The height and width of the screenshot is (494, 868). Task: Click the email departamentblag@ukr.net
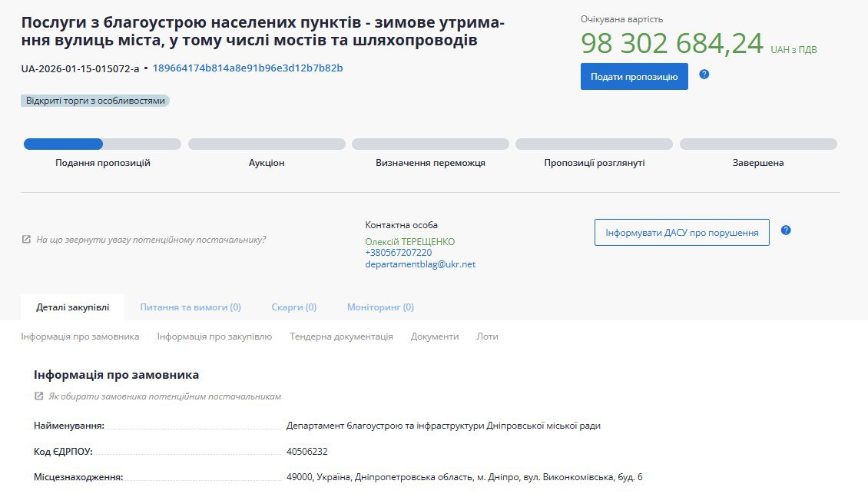click(419, 264)
